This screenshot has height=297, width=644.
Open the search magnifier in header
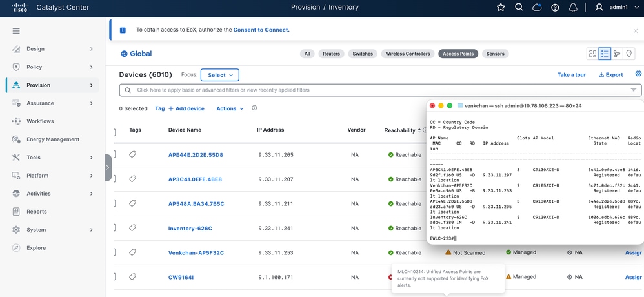pyautogui.click(x=519, y=7)
